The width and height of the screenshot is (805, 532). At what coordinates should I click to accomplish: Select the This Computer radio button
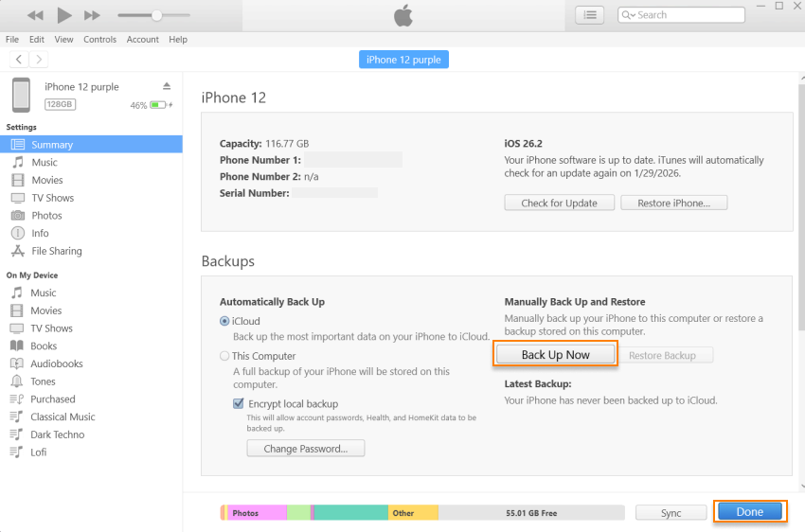[x=224, y=356]
